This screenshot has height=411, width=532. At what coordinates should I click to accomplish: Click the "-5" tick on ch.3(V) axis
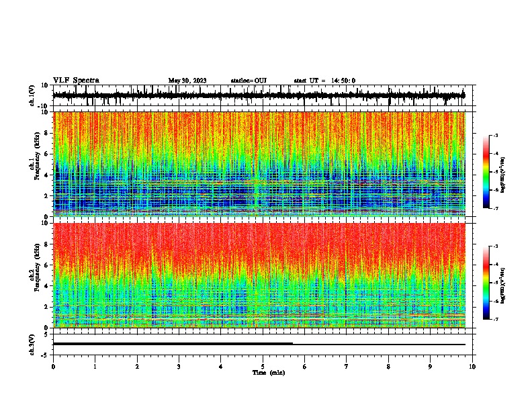tap(45, 355)
